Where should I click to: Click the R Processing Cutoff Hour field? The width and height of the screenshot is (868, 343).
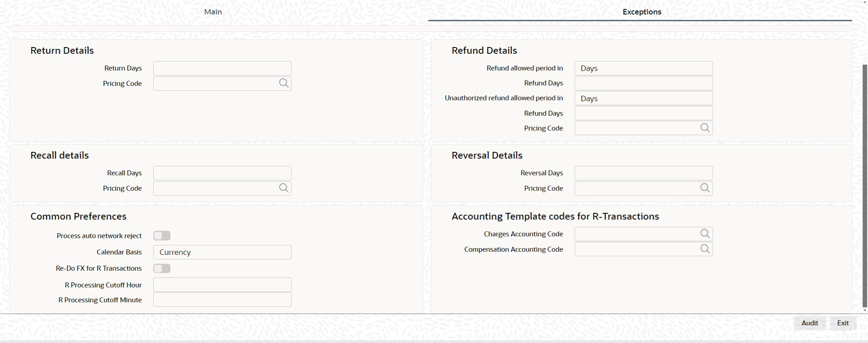point(222,285)
